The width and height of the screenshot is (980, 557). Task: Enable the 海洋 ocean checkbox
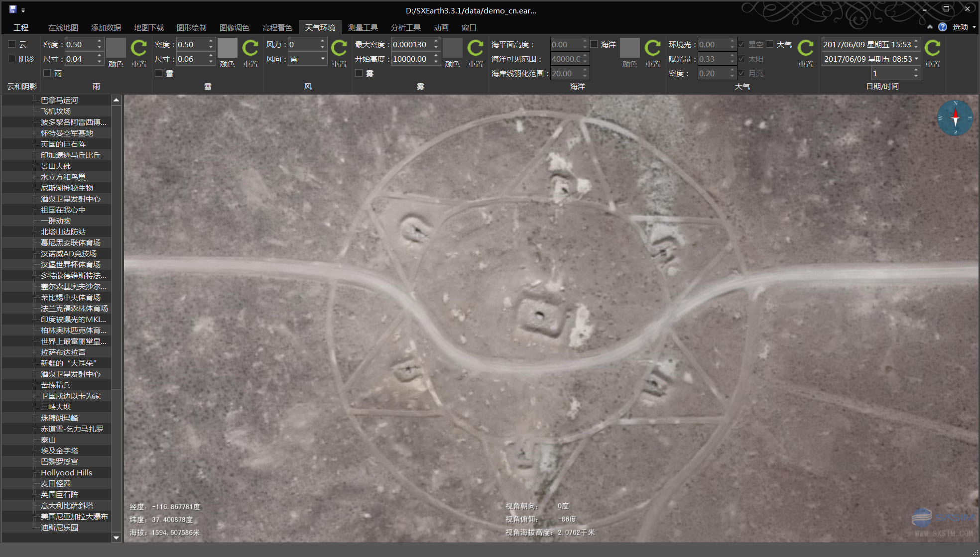(x=594, y=44)
